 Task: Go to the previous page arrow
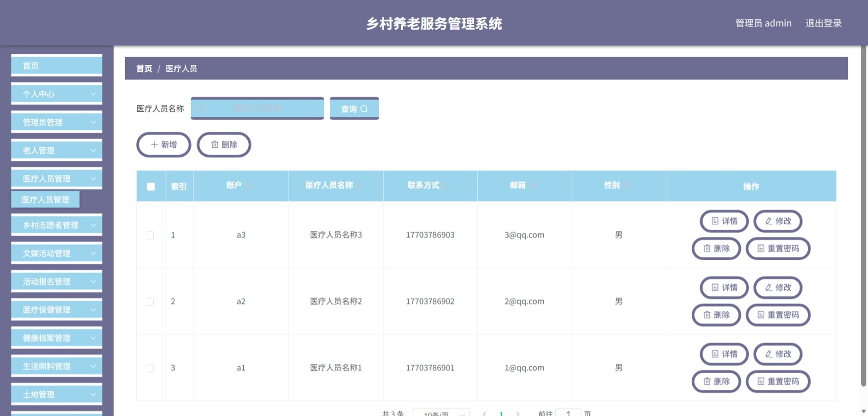pyautogui.click(x=484, y=414)
